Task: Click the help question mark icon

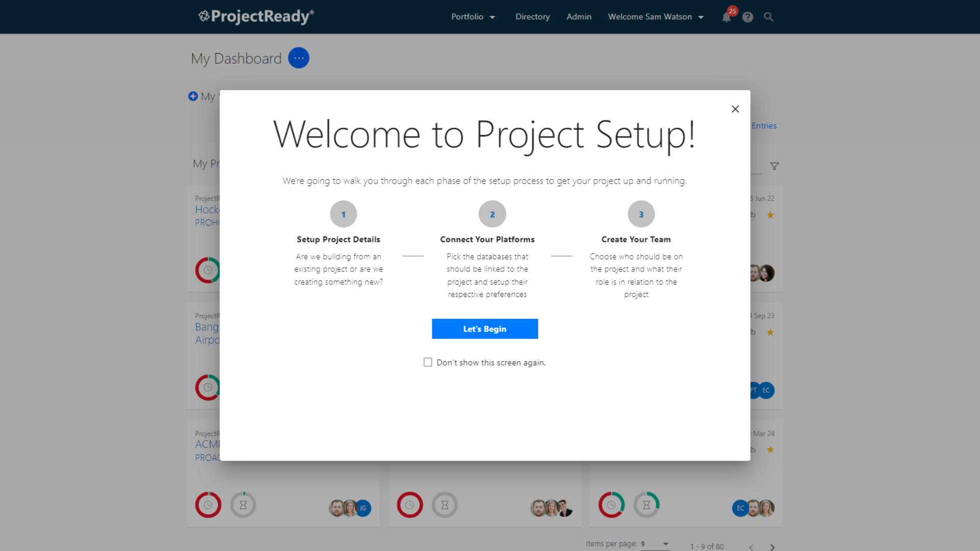Action: 747,16
